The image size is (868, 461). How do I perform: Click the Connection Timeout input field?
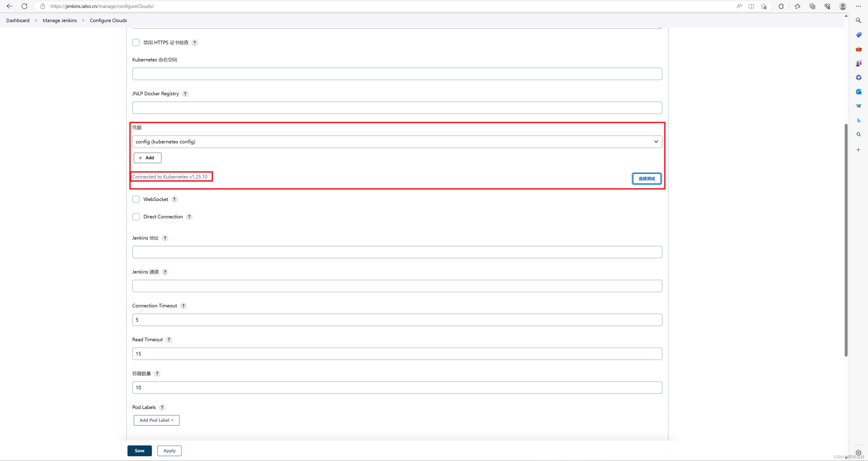click(397, 319)
